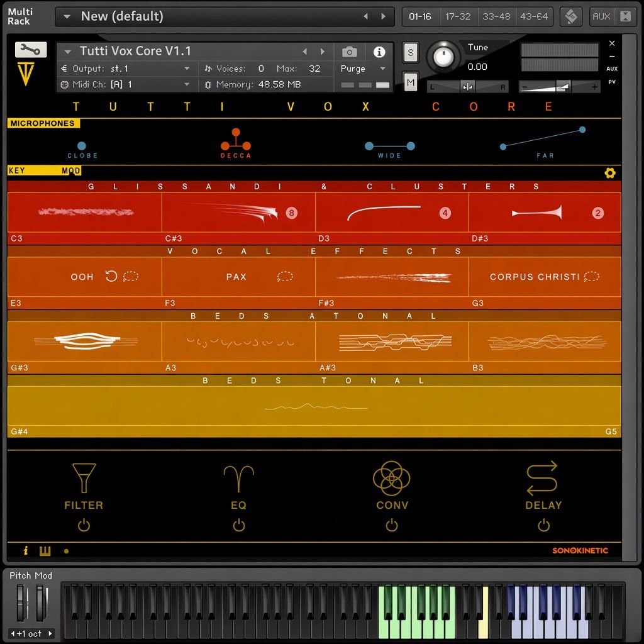Toggle the FAR microphone
The image size is (644, 644).
(x=543, y=142)
